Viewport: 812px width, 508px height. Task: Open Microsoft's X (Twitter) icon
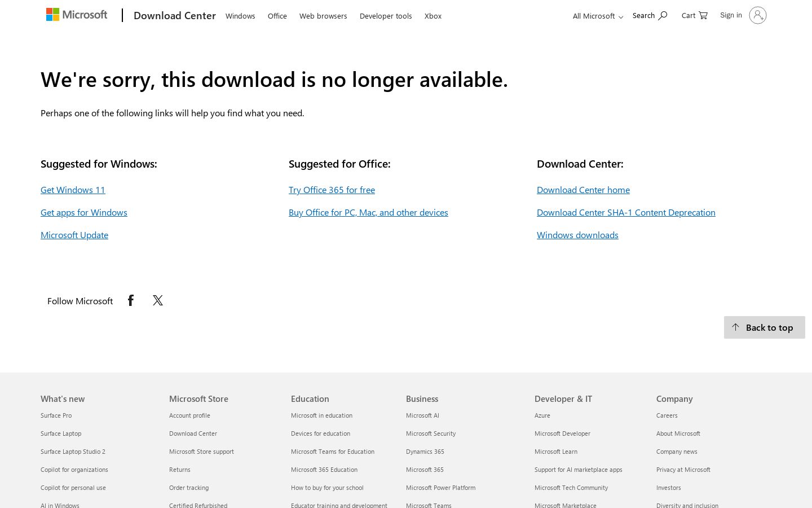click(158, 300)
